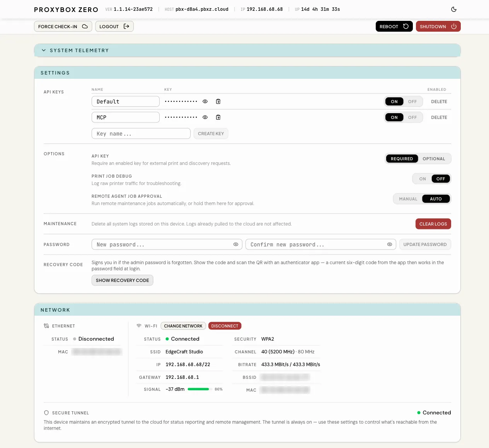This screenshot has height=448, width=489.
Task: Set remote agent job approval to Manual
Action: tap(408, 199)
